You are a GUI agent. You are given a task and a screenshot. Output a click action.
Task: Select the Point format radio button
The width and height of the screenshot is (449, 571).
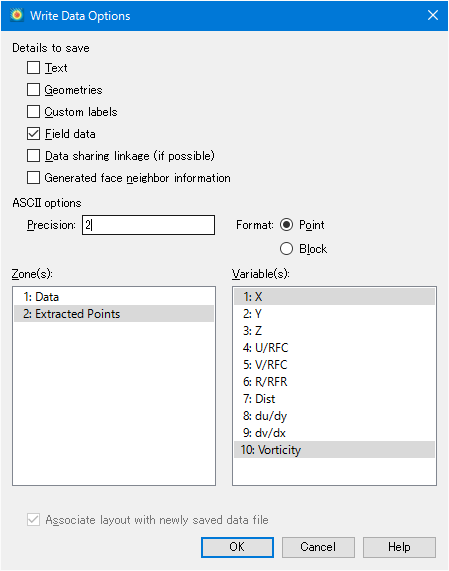287,225
